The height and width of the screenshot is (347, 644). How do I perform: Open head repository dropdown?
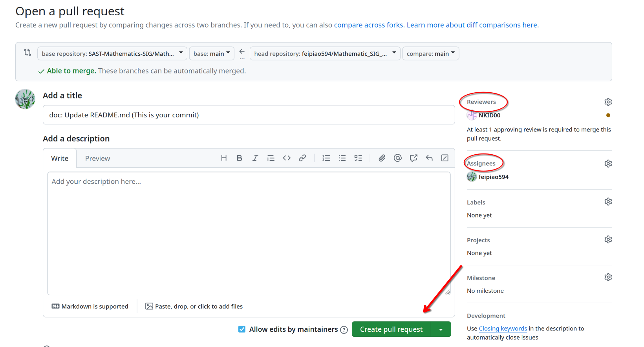tap(325, 53)
